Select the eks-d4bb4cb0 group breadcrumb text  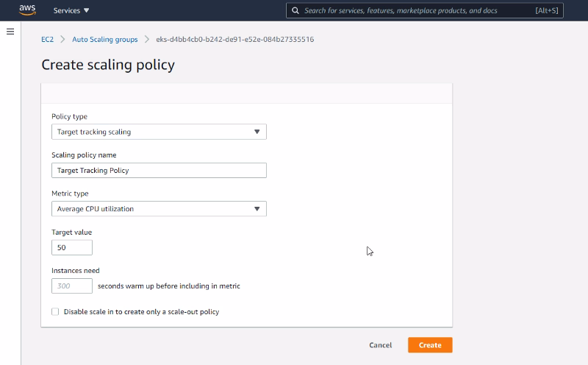pyautogui.click(x=235, y=40)
